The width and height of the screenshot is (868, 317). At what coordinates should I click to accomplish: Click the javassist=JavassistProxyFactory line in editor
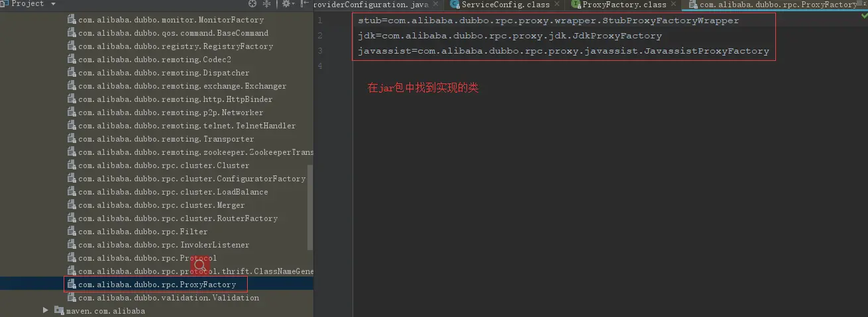[563, 51]
